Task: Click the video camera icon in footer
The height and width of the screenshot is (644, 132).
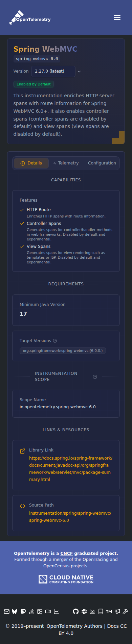Action: tap(48, 611)
